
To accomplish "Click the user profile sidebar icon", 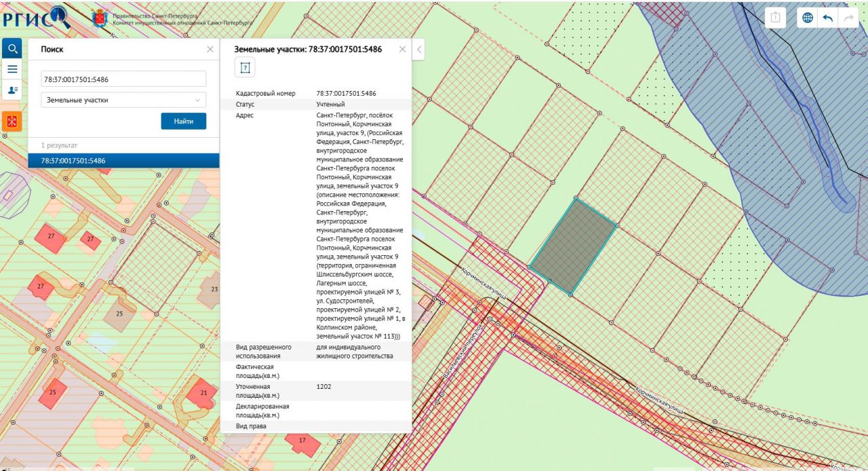I will [12, 90].
